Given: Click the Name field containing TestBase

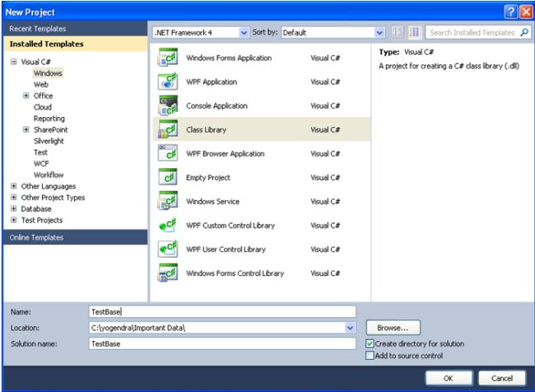Looking at the screenshot, I should [x=222, y=312].
